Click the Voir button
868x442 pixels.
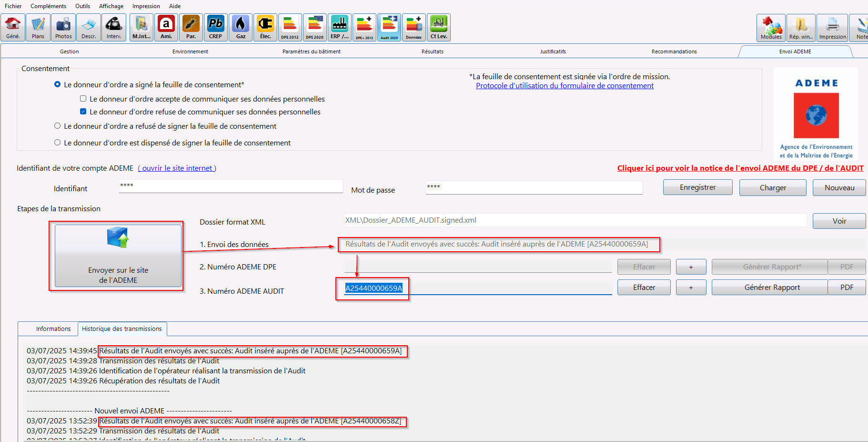pyautogui.click(x=839, y=221)
